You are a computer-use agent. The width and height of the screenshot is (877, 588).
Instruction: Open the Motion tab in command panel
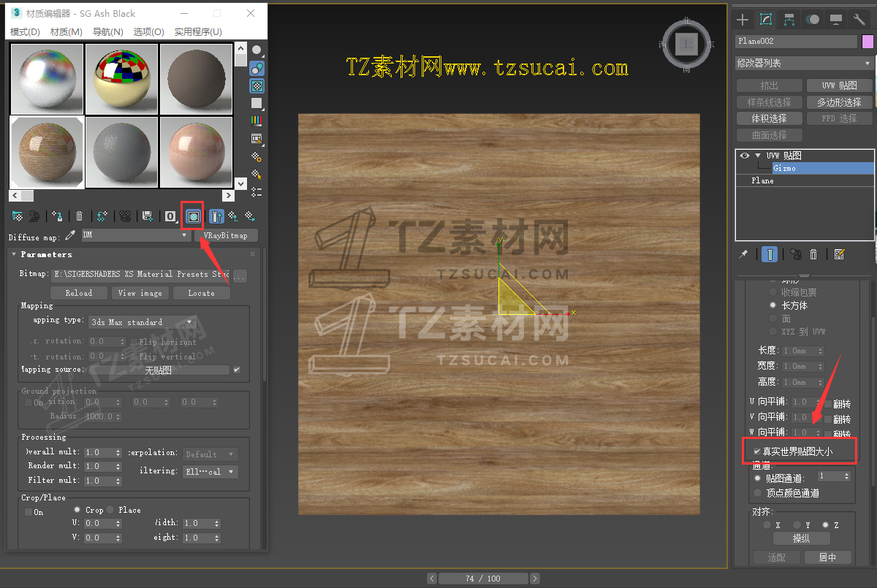pyautogui.click(x=813, y=20)
